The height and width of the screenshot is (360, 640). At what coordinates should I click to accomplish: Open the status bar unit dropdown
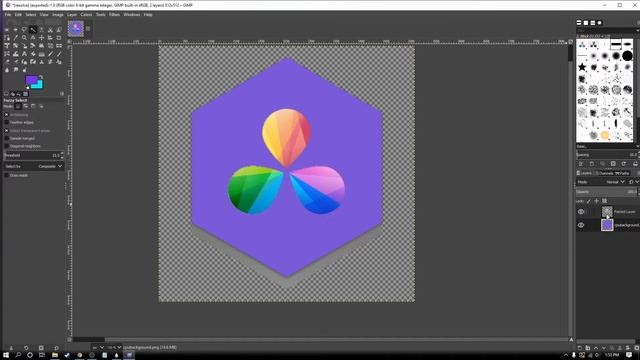(98, 347)
